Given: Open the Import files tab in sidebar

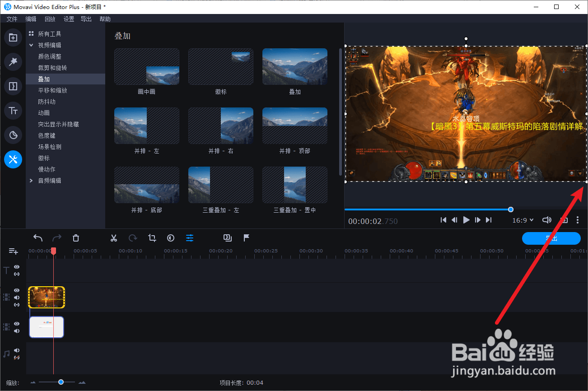Looking at the screenshot, I should (x=13, y=38).
